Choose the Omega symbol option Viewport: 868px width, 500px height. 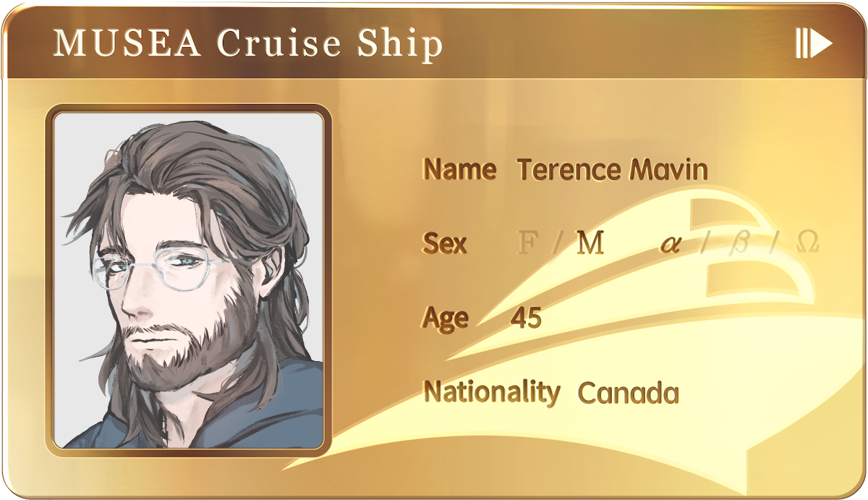(x=807, y=243)
